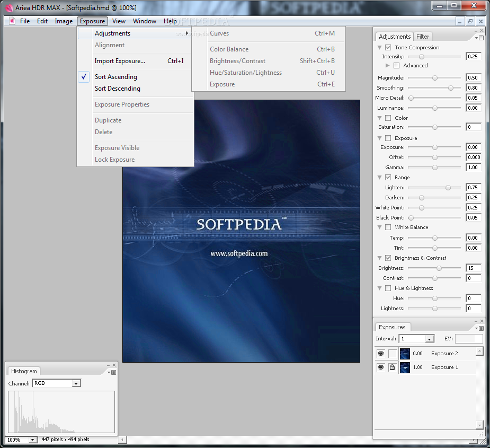The width and height of the screenshot is (490, 448).
Task: Collapse the Tone Compression section
Action: [x=379, y=48]
